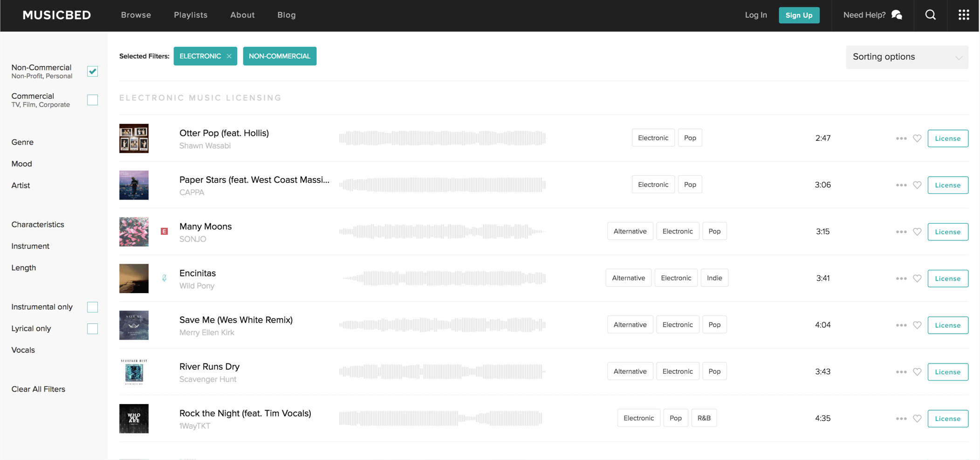Expand the Mood filter
Viewport: 980px width, 460px height.
21,164
